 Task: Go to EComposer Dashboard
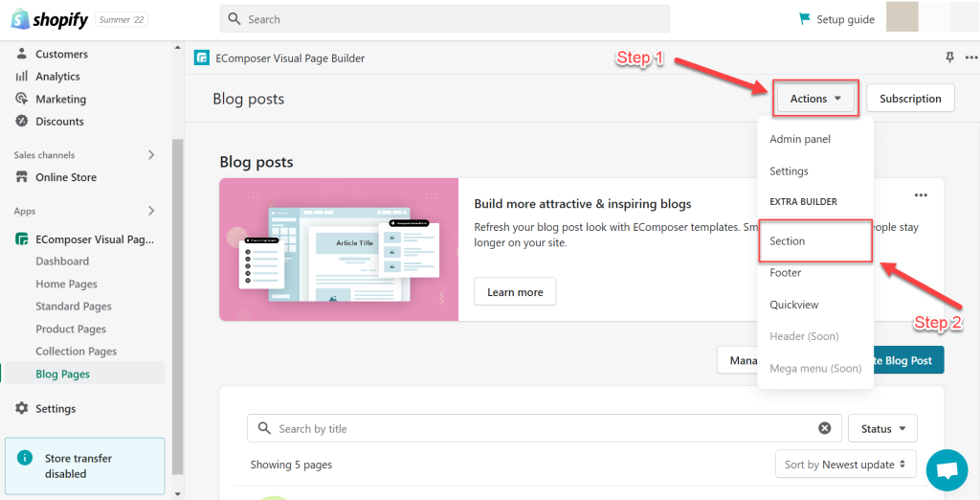click(x=62, y=261)
